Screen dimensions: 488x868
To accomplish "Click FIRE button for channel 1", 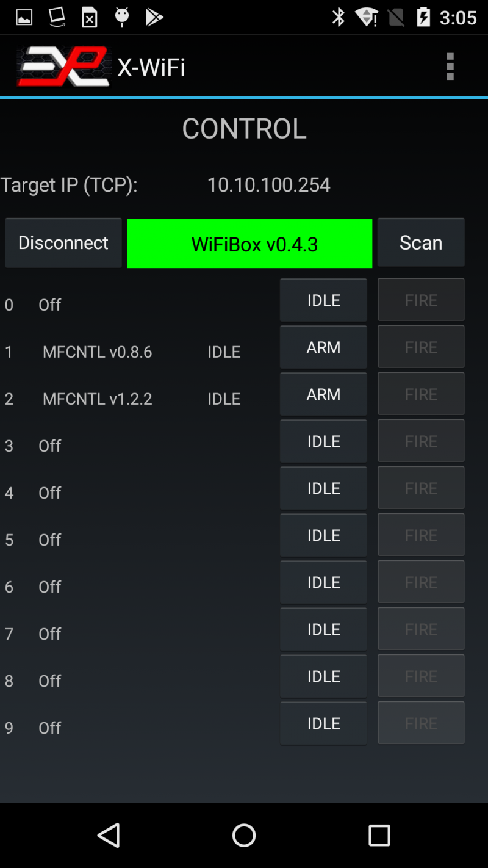I will click(x=421, y=347).
